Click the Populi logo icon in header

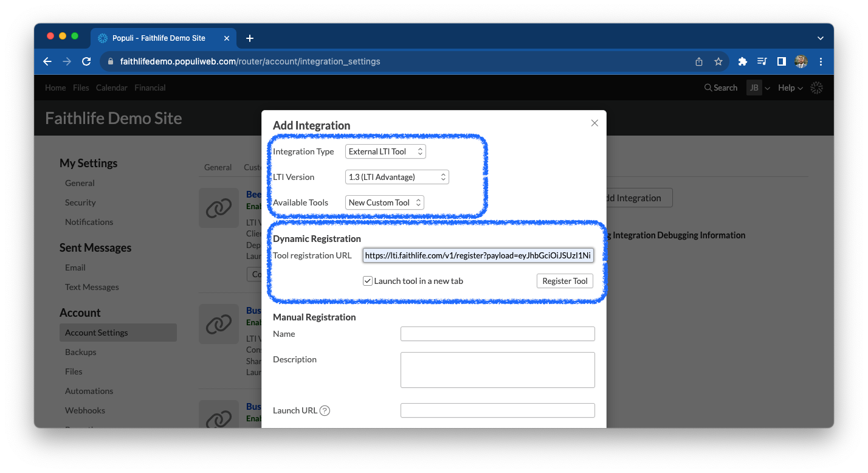coord(817,88)
